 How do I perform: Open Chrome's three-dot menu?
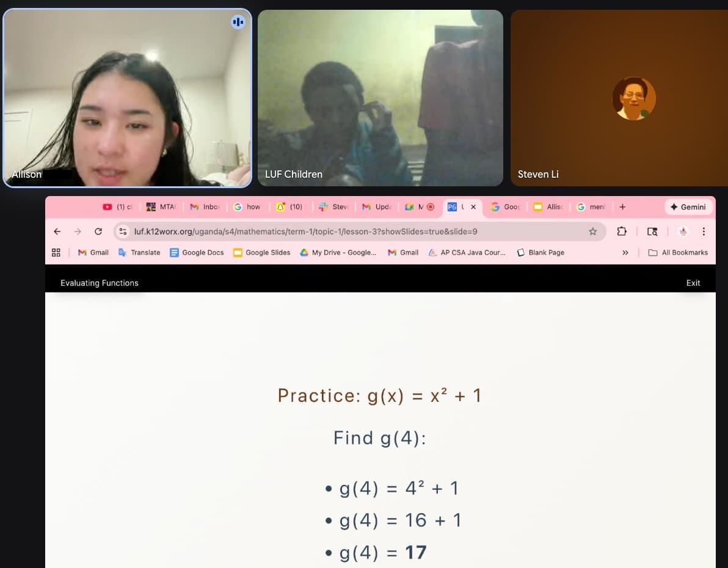tap(704, 231)
